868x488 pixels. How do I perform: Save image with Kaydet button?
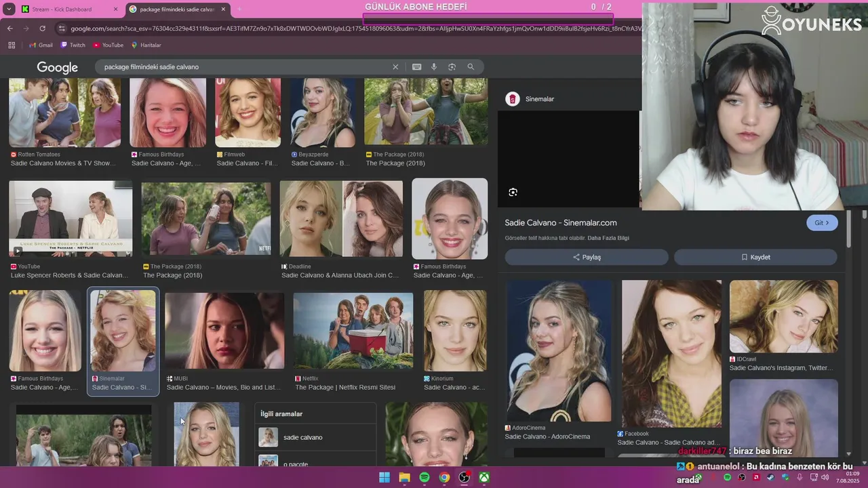tap(755, 258)
